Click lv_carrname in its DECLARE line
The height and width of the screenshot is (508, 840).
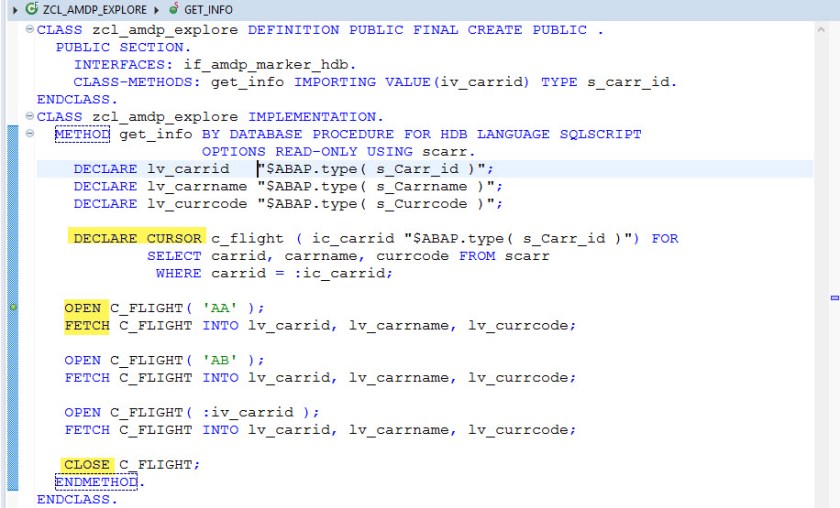[197, 186]
